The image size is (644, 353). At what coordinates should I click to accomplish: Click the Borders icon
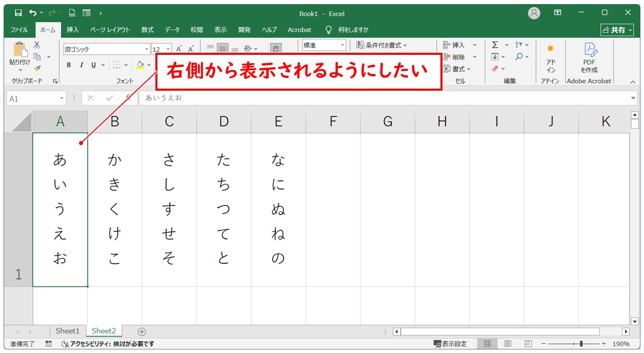(116, 65)
